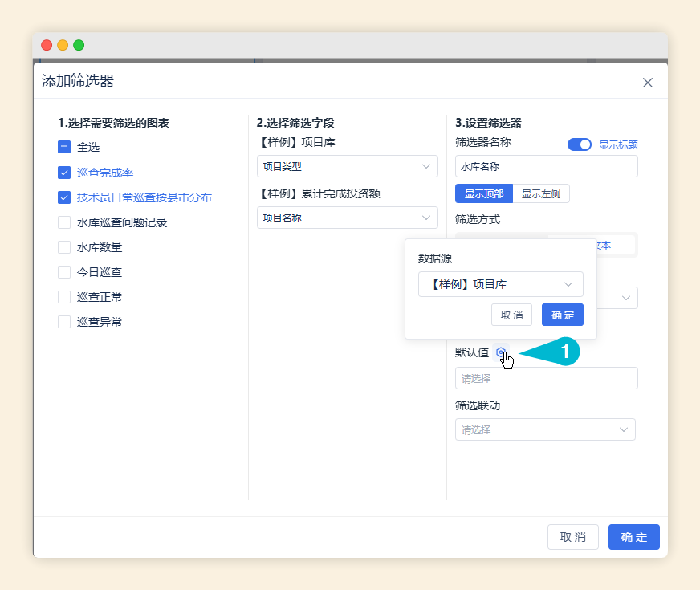
Task: Close the 添加筛选器 dialog with X
Action: point(648,83)
